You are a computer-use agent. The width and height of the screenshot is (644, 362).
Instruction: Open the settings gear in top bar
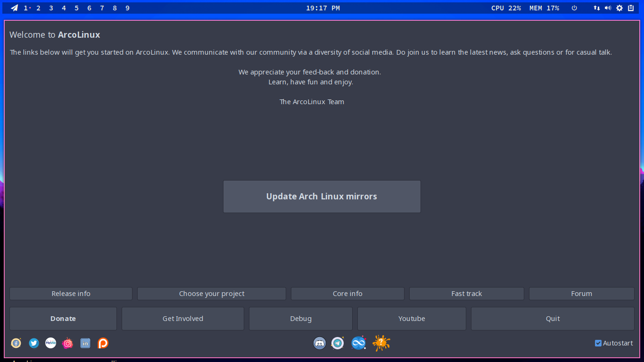tap(619, 8)
